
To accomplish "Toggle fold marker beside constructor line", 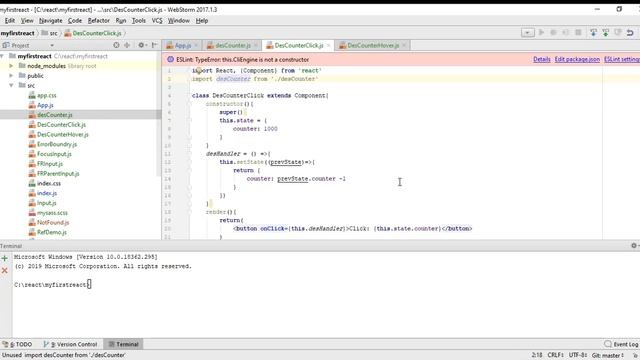I will coord(189,104).
